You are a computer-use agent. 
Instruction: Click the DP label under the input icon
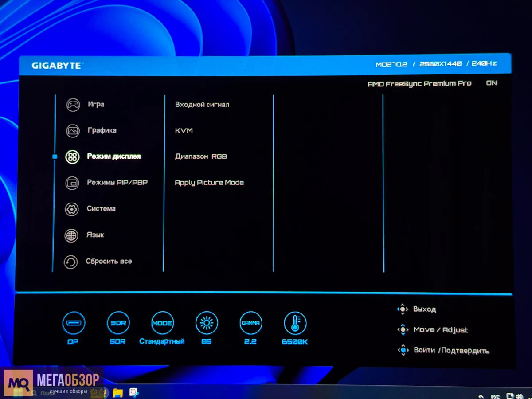[73, 342]
